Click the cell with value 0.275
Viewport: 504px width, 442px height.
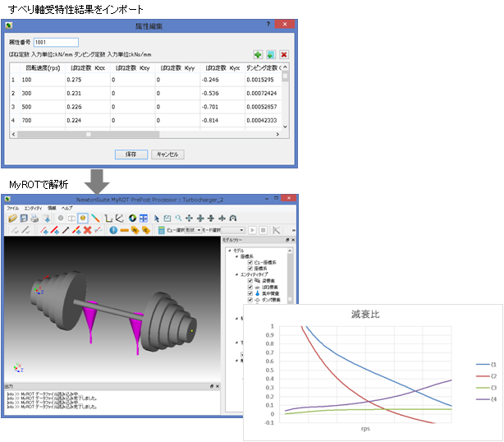88,80
